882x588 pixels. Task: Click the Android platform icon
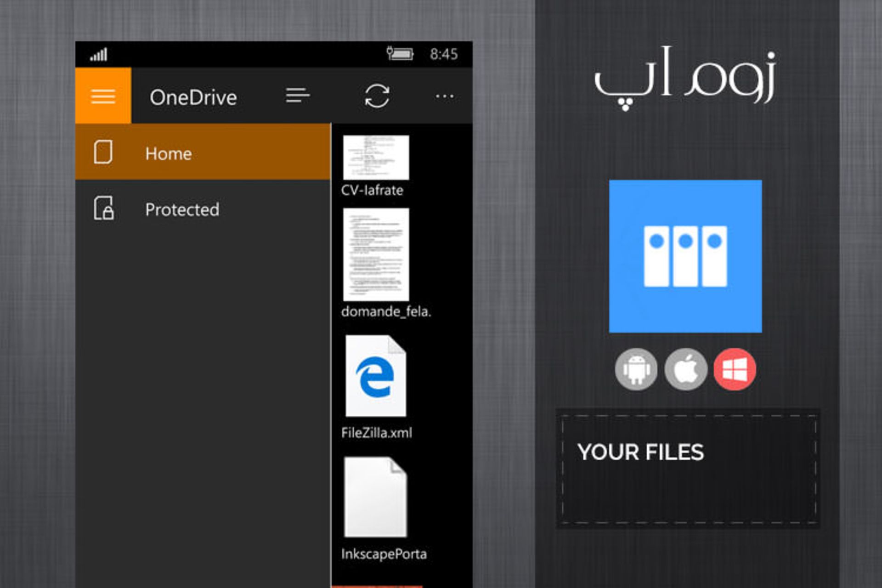click(636, 369)
